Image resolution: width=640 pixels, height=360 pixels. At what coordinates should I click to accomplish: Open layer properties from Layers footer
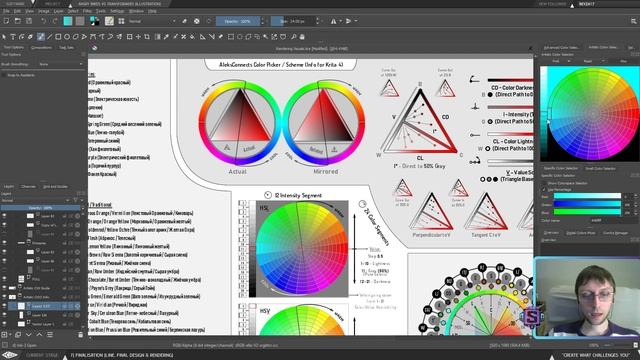pyautogui.click(x=50, y=335)
